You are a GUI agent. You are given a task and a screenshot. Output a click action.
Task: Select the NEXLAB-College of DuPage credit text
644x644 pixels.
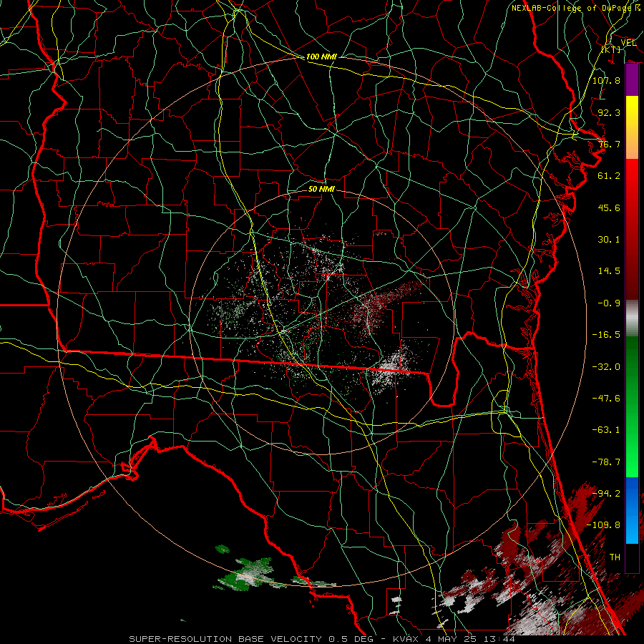tap(576, 8)
